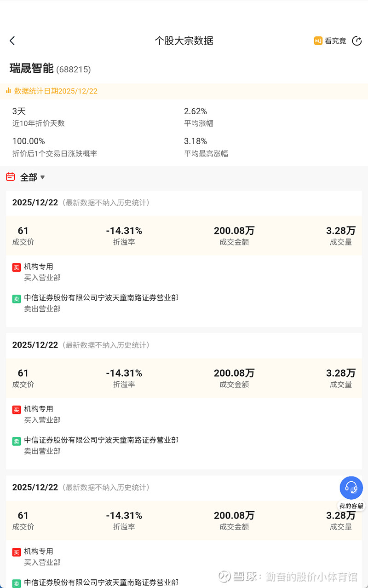
Task: Click the dropdown arrow beside 全部
Action: [42, 177]
